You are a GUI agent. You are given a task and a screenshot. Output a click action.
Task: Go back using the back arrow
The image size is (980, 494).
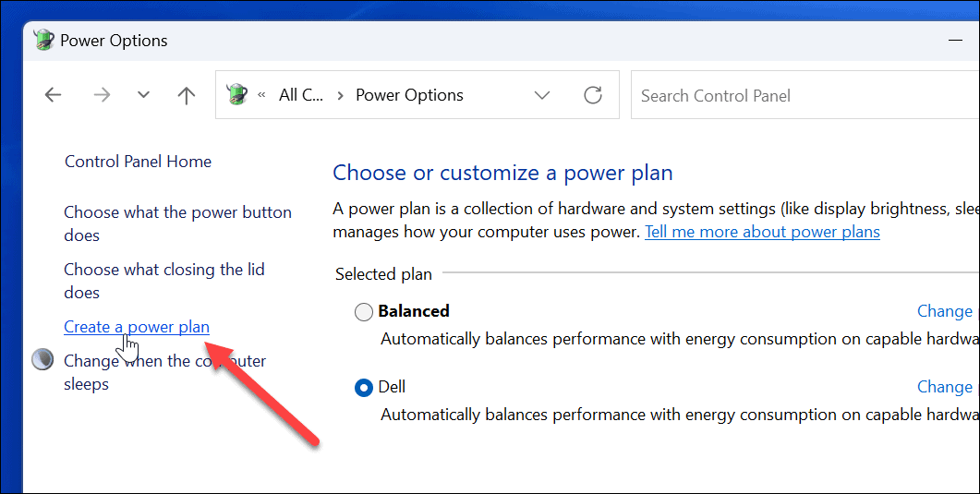point(53,95)
